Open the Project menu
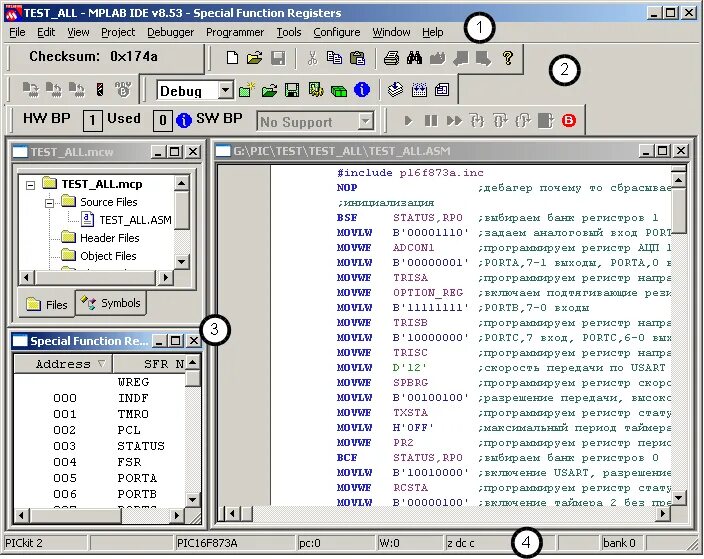 tap(118, 32)
